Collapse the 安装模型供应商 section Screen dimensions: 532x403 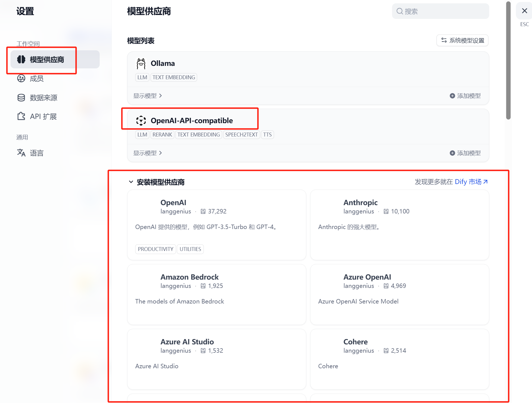point(131,182)
